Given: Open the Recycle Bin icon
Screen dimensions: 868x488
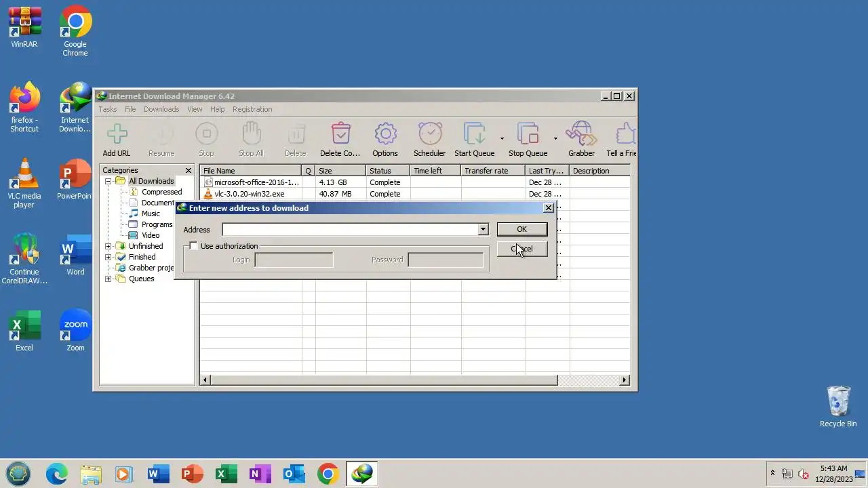Looking at the screenshot, I should coord(838,407).
